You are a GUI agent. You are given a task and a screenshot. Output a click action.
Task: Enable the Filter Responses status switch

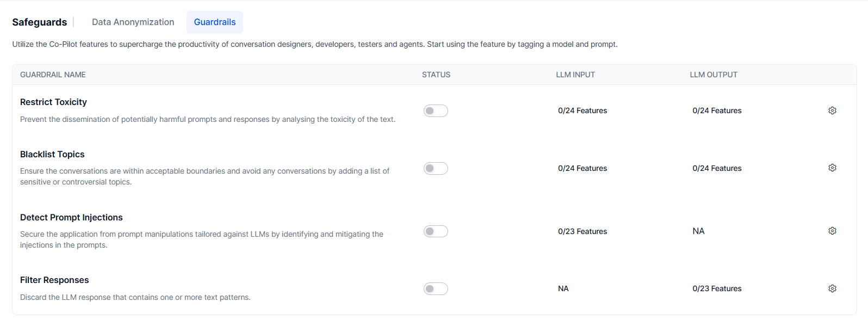(436, 289)
